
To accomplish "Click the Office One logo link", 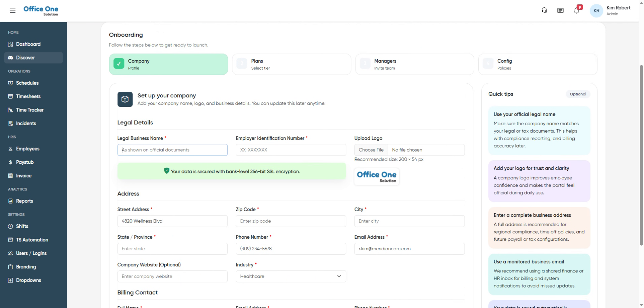I will (x=41, y=10).
